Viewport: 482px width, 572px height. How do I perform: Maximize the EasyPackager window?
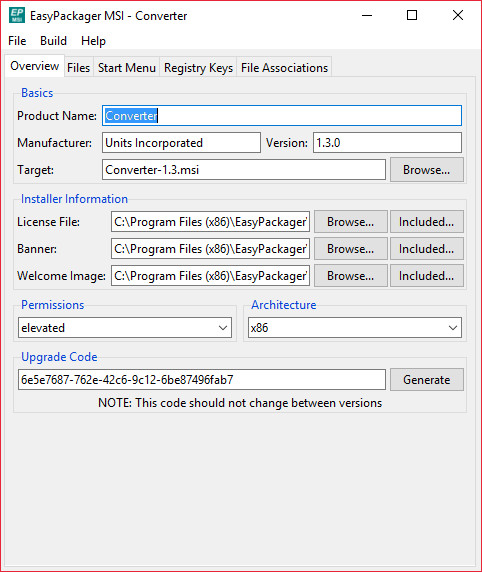tap(412, 15)
